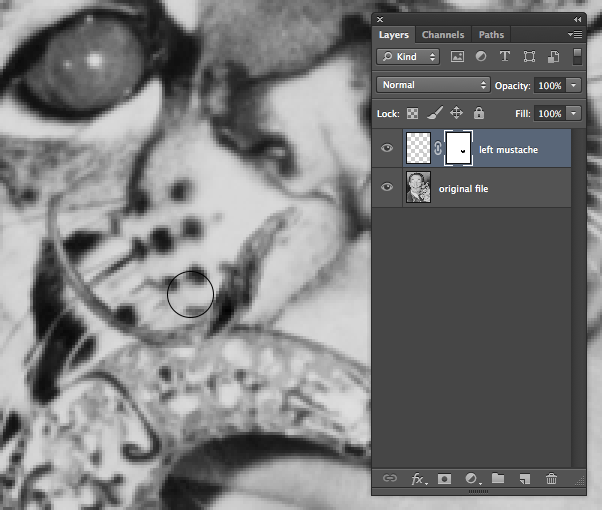Viewport: 602px width, 510px height.
Task: Delete layer with trash icon
Action: [551, 479]
